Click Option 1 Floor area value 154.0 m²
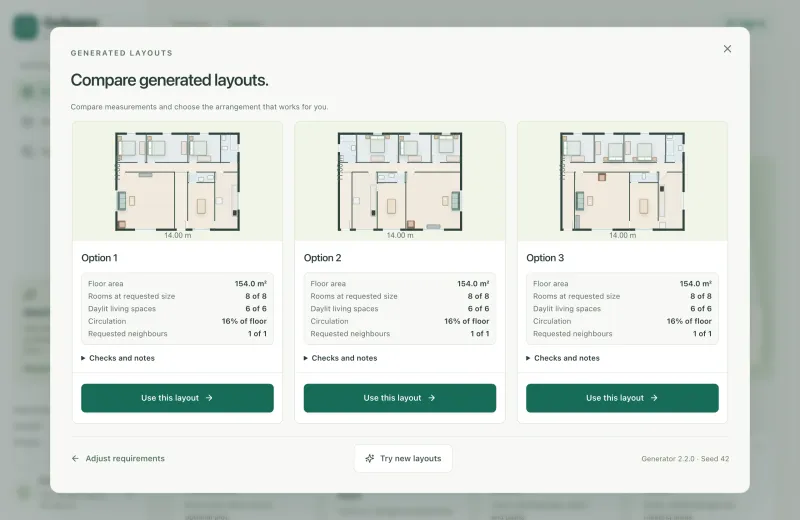Screen dimensions: 800x520 251,284
